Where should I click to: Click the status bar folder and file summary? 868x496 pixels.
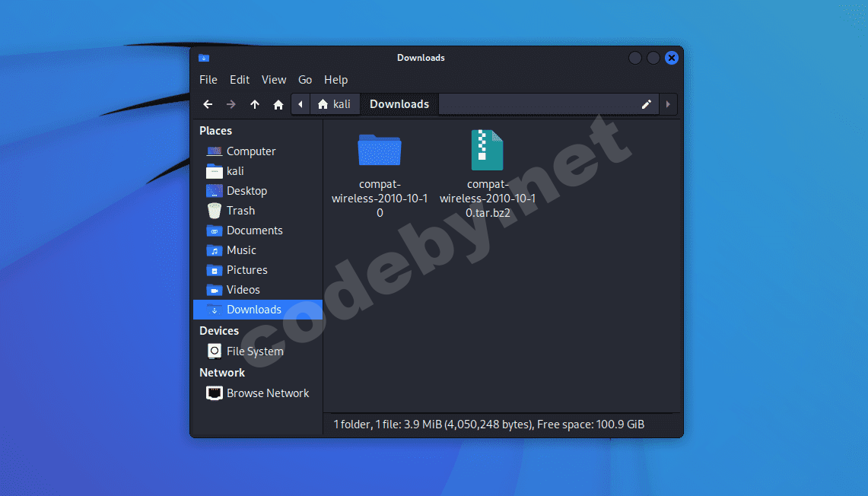pyautogui.click(x=489, y=424)
